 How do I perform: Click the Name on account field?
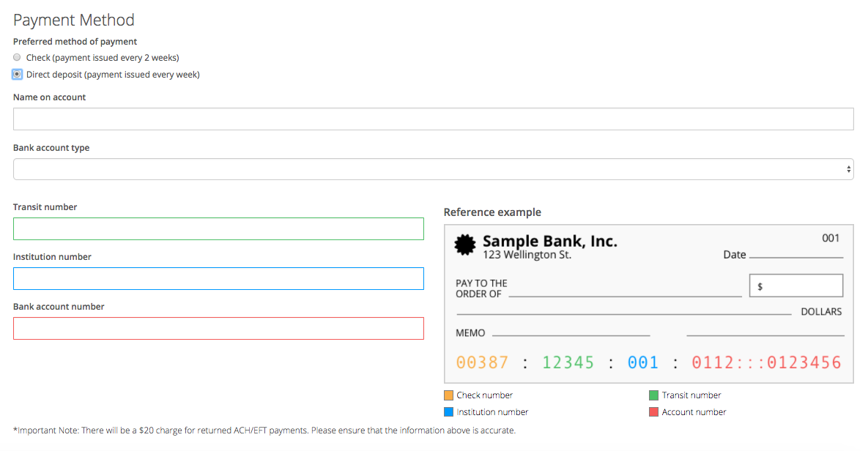pos(434,119)
